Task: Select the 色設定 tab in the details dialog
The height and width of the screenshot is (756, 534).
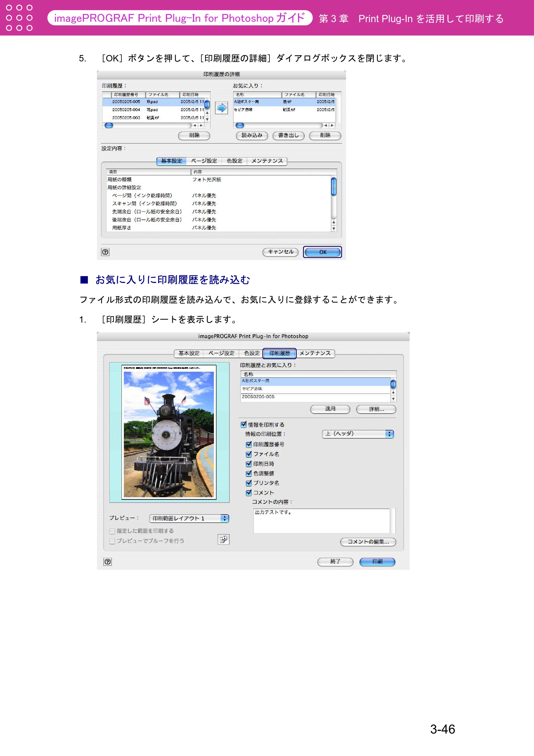Action: coord(234,161)
